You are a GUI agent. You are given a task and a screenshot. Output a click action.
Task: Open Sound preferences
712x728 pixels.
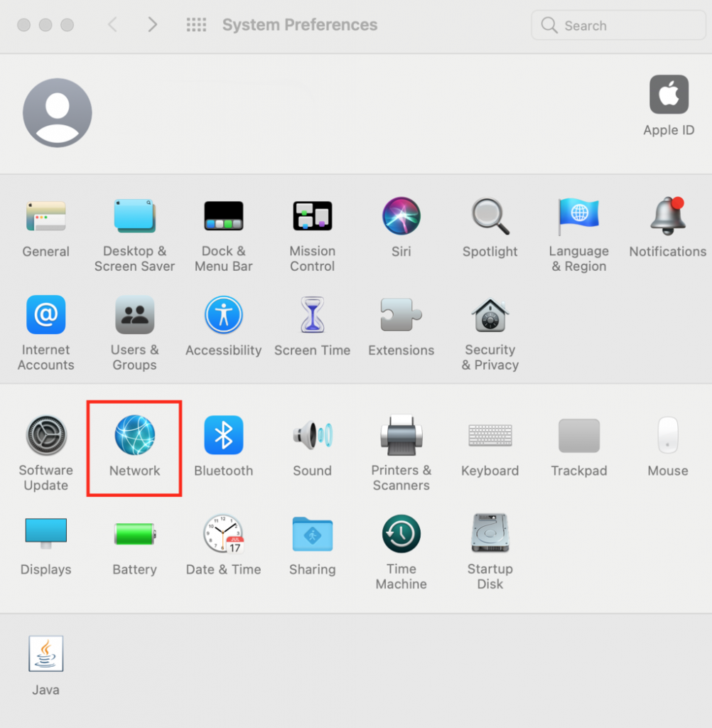[312, 434]
